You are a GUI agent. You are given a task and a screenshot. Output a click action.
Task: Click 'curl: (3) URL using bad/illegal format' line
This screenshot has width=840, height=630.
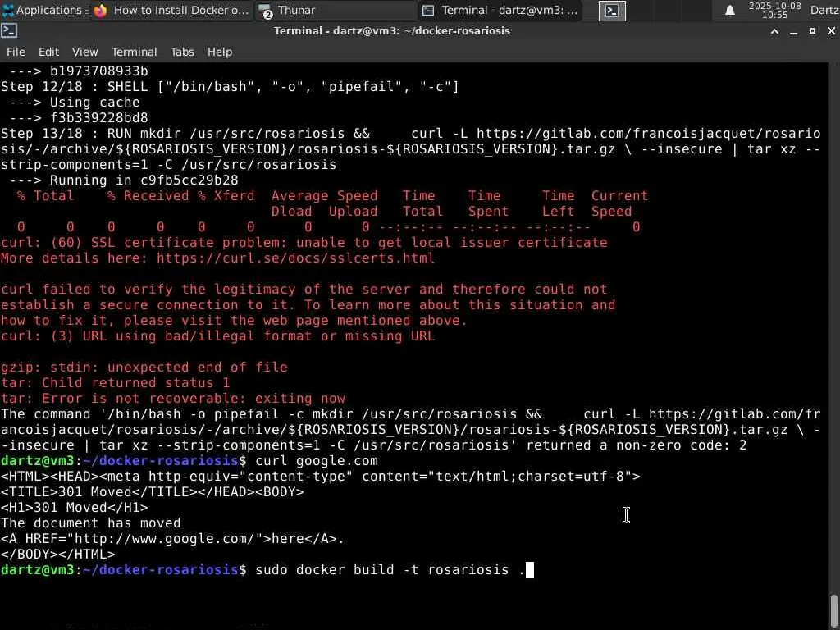[x=217, y=336]
